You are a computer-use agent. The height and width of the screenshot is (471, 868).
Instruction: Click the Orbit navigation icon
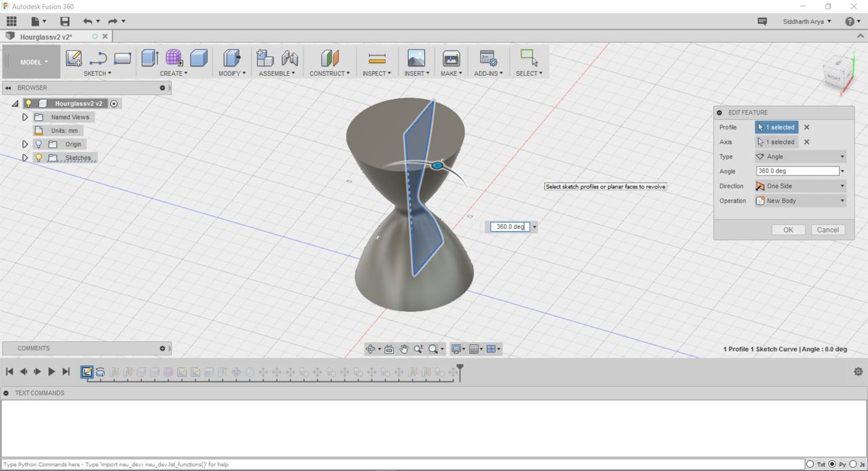(370, 349)
